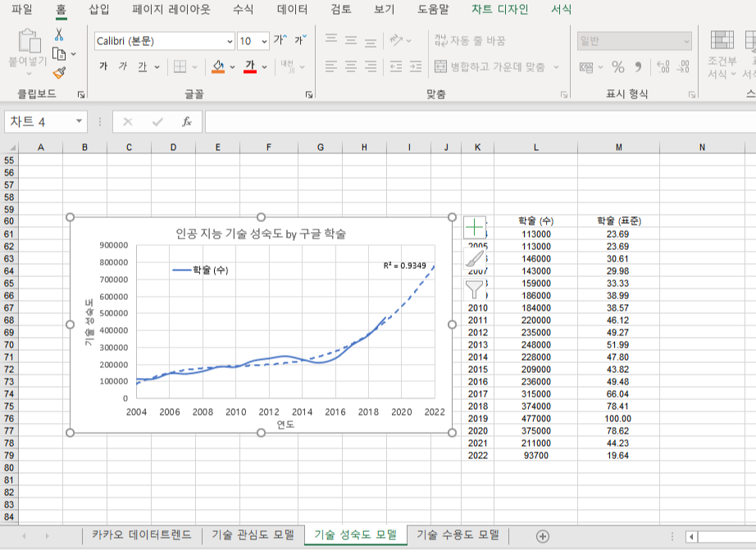Click the Paste clipboard icon
Screen dimensions: 756x550
click(29, 40)
